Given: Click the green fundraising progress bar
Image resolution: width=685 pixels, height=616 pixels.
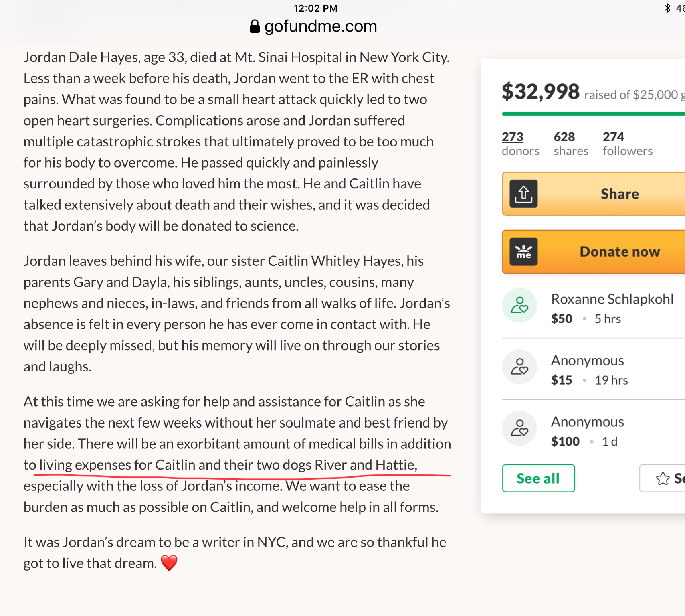Looking at the screenshot, I should click(x=593, y=114).
